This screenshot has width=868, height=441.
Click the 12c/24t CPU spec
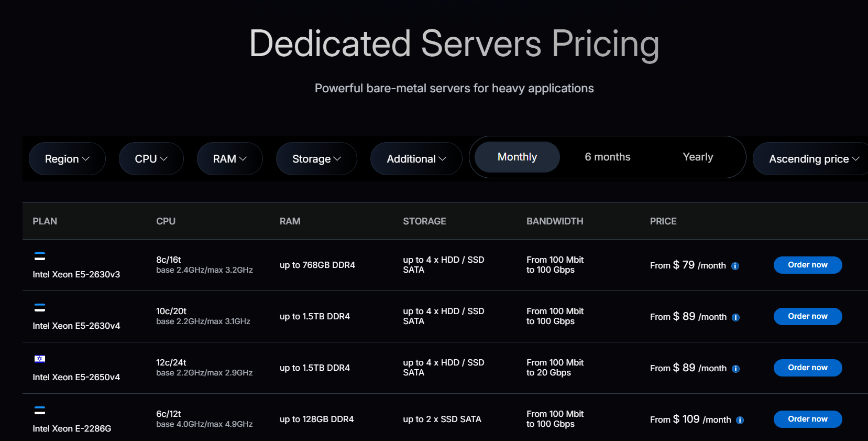[x=171, y=362]
